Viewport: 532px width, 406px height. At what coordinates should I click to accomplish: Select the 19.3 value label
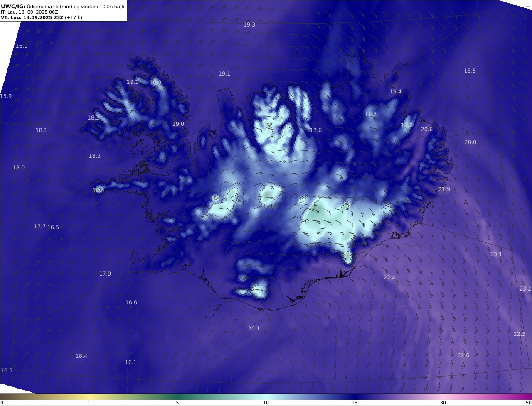(249, 25)
